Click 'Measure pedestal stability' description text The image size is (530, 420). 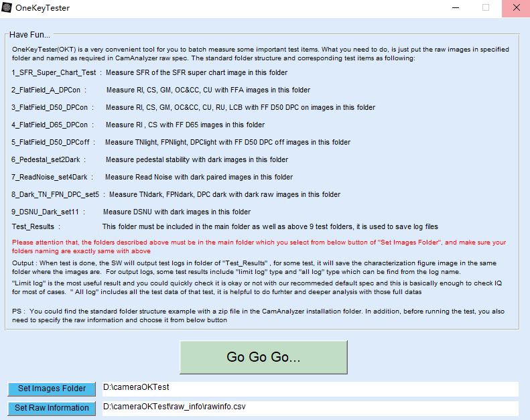[197, 160]
